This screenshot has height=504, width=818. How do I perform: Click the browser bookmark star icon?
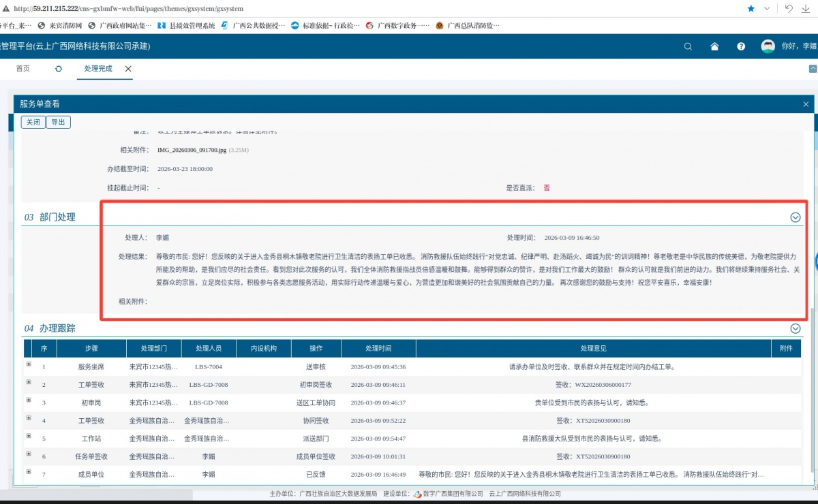[x=751, y=9]
